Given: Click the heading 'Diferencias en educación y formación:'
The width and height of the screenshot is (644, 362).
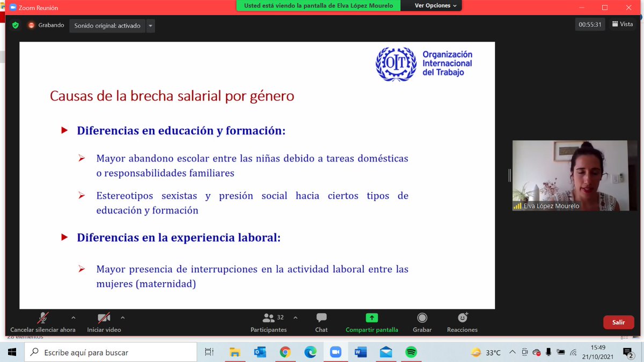Looking at the screenshot, I should tap(181, 130).
